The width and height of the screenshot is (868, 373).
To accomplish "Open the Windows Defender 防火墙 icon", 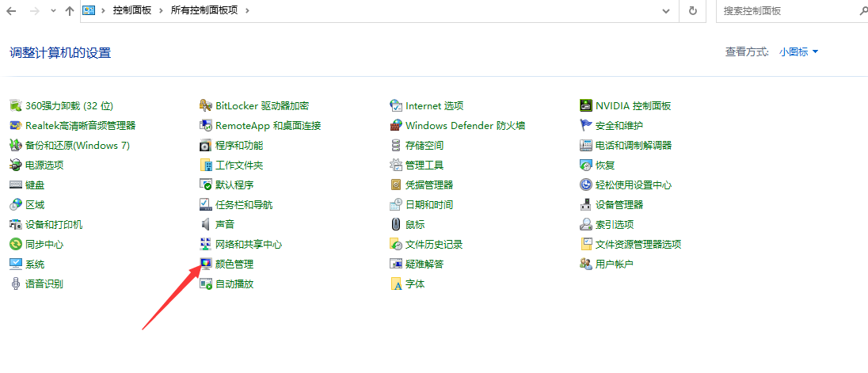I will click(x=396, y=126).
